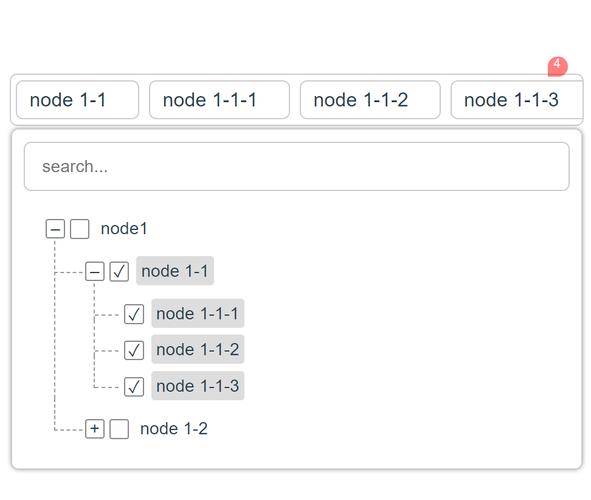Uncheck the node 1-1 checkbox
Viewport: 591px width, 500px height.
coord(119,272)
